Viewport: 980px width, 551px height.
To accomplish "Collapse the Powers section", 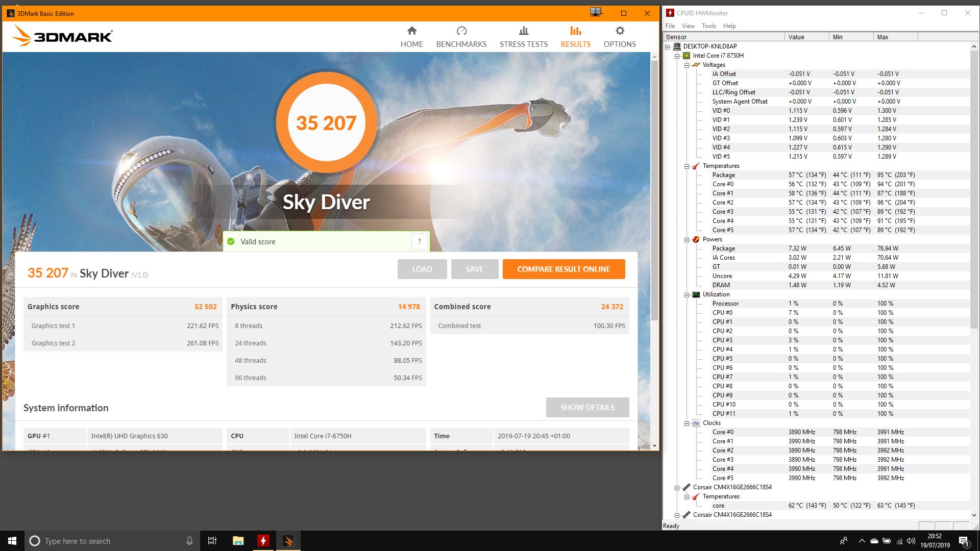I will (687, 239).
